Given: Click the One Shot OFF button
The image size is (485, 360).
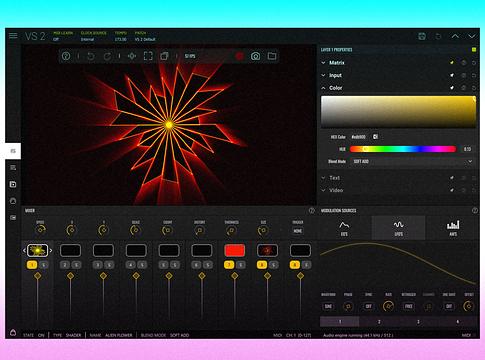Looking at the screenshot, I should pos(449,306).
